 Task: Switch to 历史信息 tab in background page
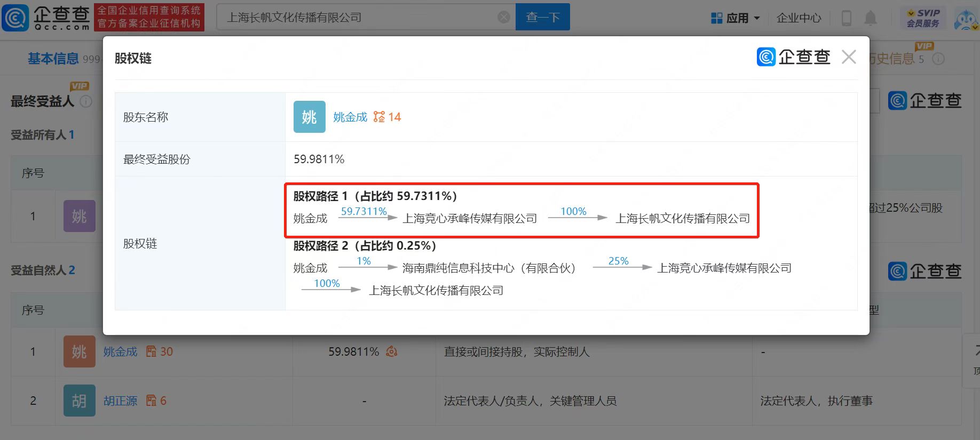[892, 59]
